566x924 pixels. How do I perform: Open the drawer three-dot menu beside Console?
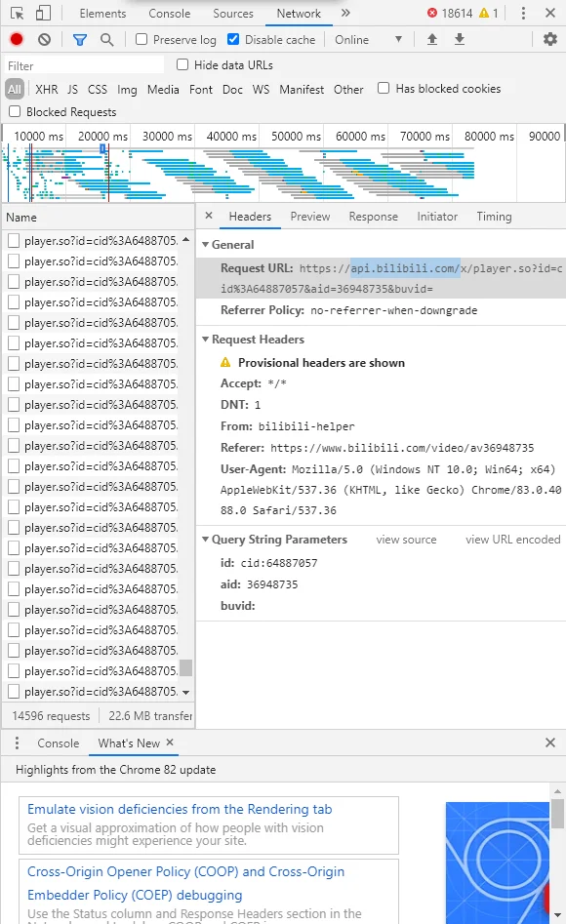coord(17,743)
